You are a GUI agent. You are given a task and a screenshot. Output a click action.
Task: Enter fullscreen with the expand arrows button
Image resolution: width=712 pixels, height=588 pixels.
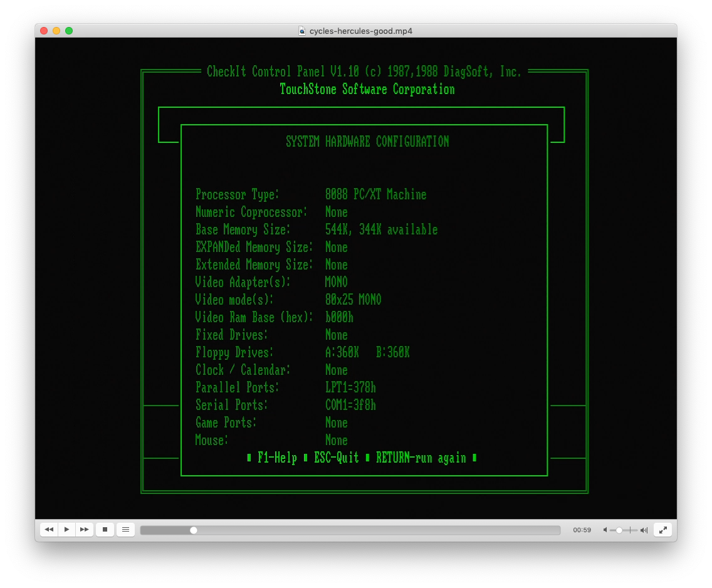click(663, 530)
